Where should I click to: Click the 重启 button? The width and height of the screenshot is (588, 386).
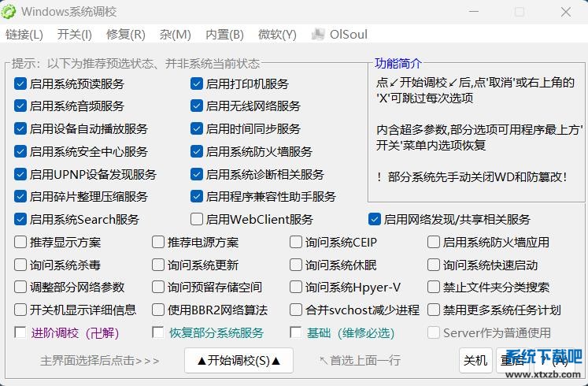(512, 361)
